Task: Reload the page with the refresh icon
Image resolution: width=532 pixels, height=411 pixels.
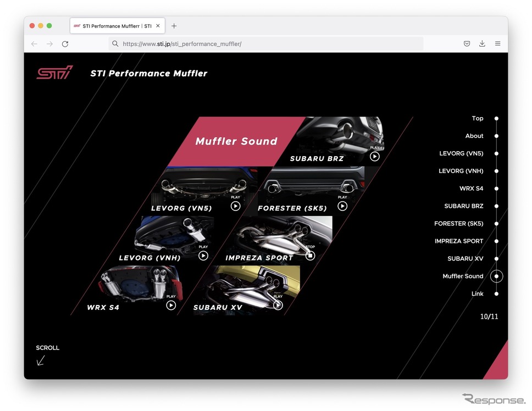Action: pyautogui.click(x=65, y=44)
